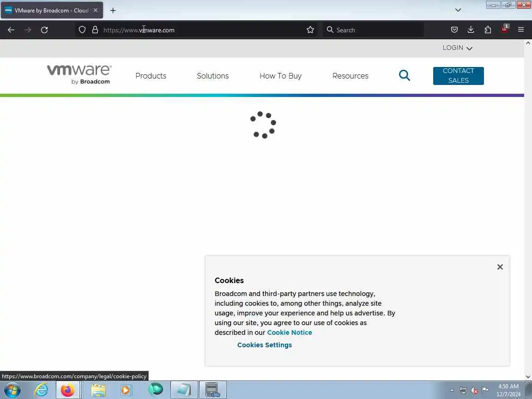
Task: Click the Show desktop strip
Action: tap(528, 390)
